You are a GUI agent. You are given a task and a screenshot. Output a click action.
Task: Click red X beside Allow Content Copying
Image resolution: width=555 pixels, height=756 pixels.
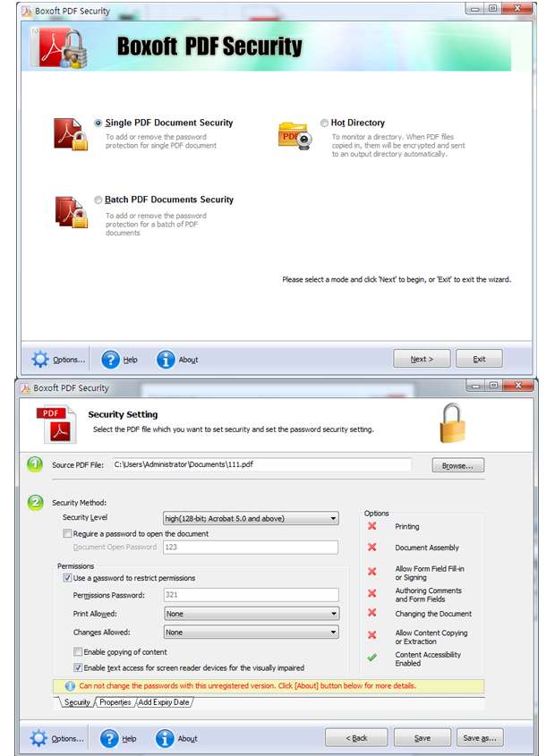tap(372, 635)
